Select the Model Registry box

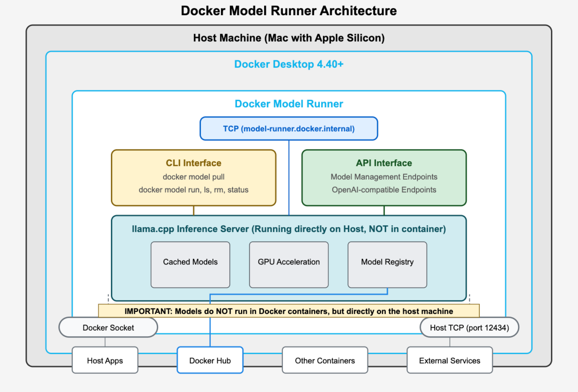[x=387, y=265]
